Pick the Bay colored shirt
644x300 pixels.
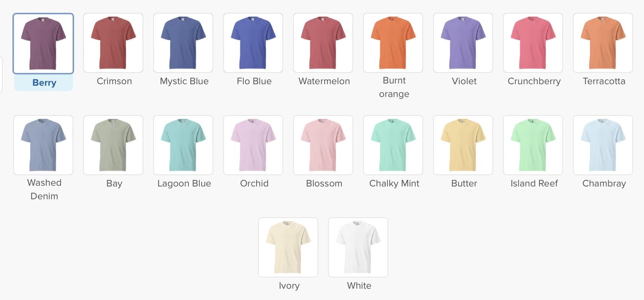113,145
